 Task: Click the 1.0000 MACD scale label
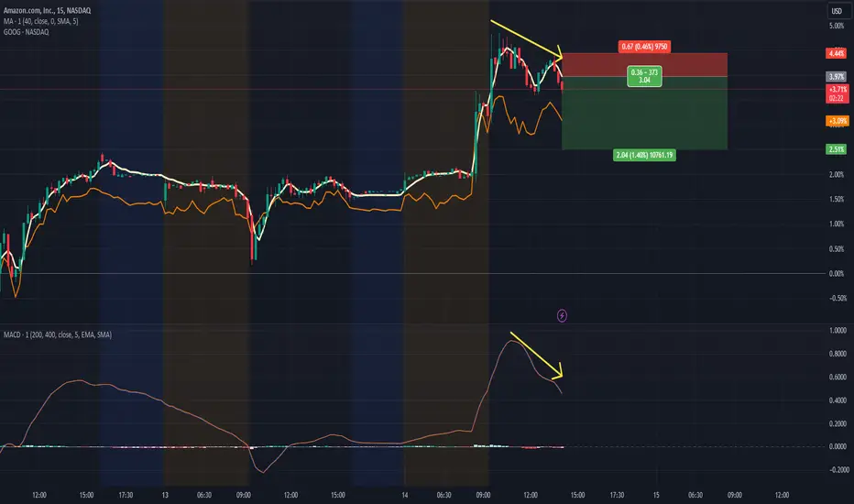838,331
